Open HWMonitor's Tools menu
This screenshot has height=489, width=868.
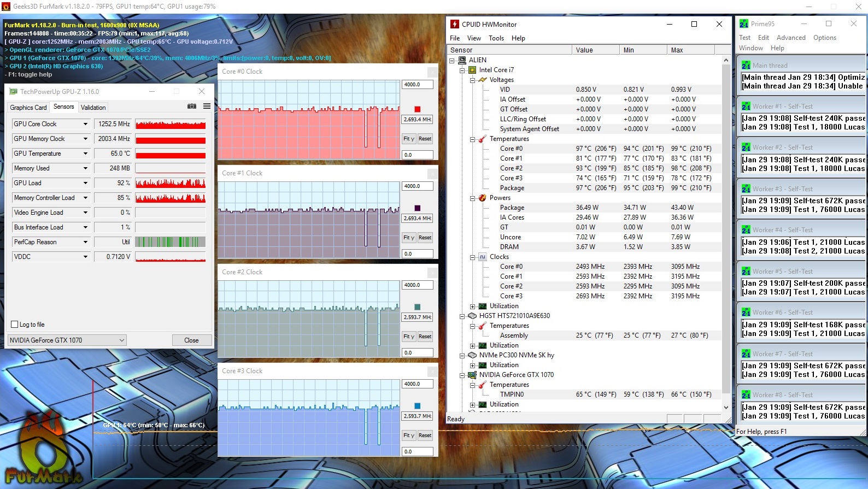pyautogui.click(x=496, y=38)
